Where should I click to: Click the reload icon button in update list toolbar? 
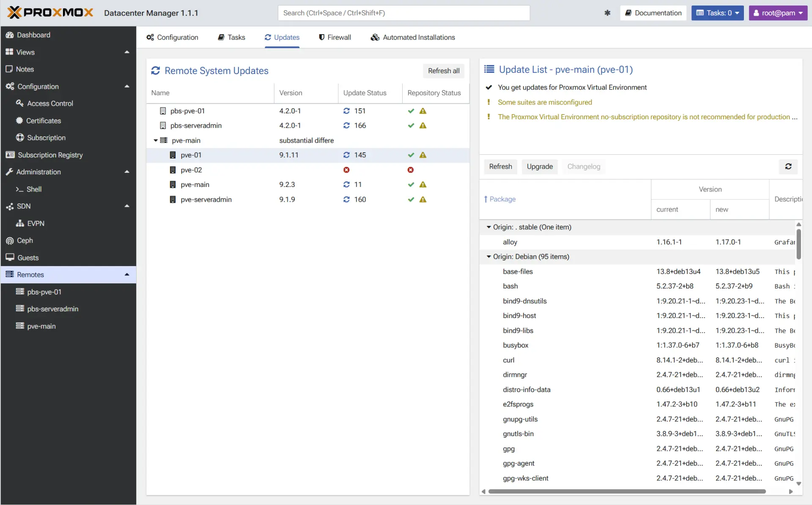[788, 167]
